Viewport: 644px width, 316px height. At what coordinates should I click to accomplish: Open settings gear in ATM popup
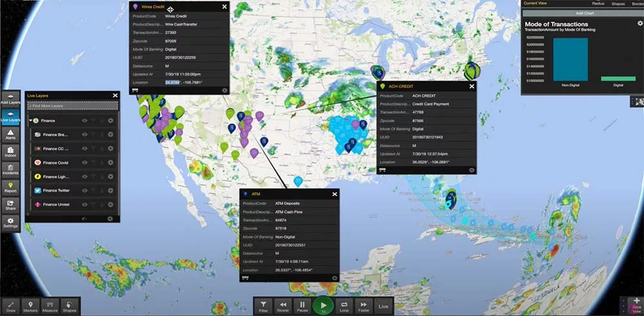pyautogui.click(x=335, y=278)
